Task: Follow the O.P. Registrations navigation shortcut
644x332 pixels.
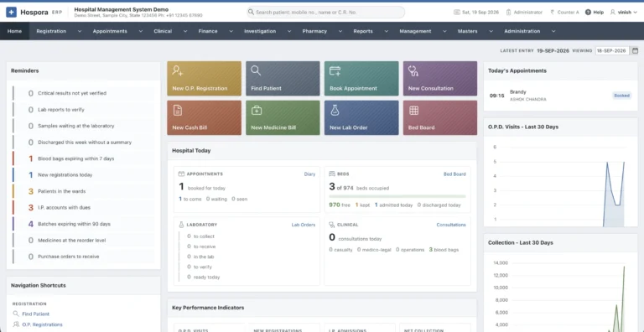Action: [42, 324]
